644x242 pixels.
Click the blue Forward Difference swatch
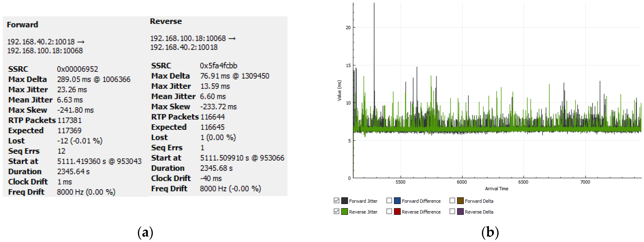pos(397,201)
